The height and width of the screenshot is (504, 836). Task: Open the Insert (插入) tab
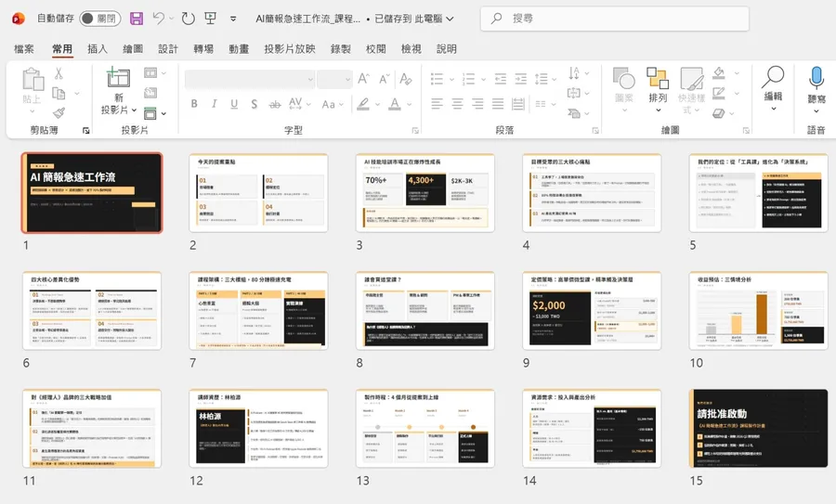point(98,49)
